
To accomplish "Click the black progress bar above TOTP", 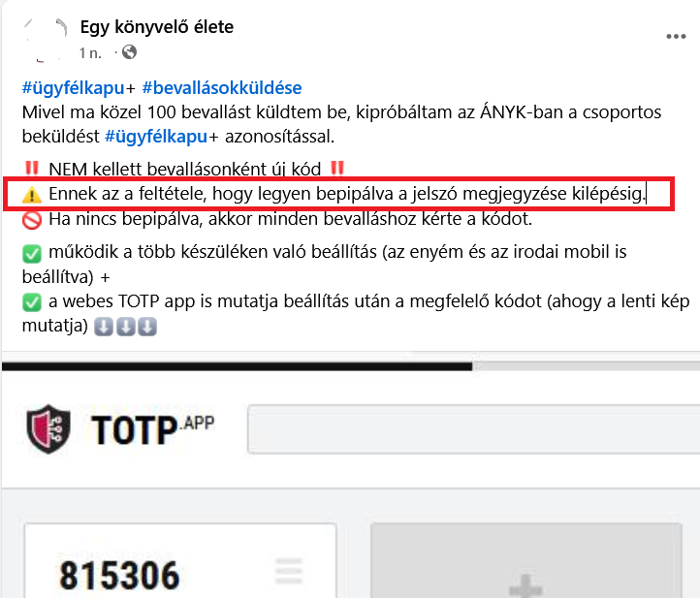I will (x=238, y=366).
